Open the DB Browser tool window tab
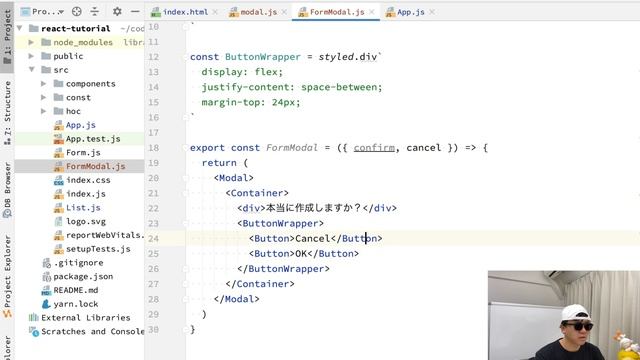 7,190
